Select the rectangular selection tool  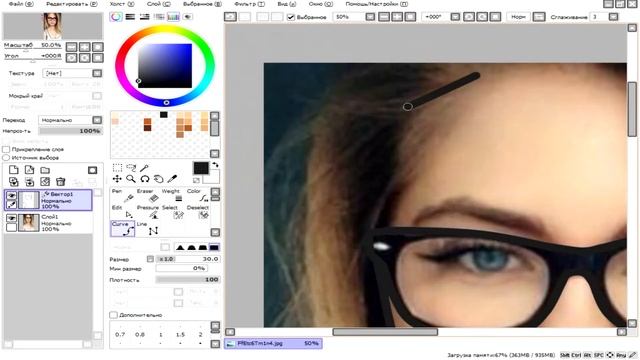tap(117, 168)
